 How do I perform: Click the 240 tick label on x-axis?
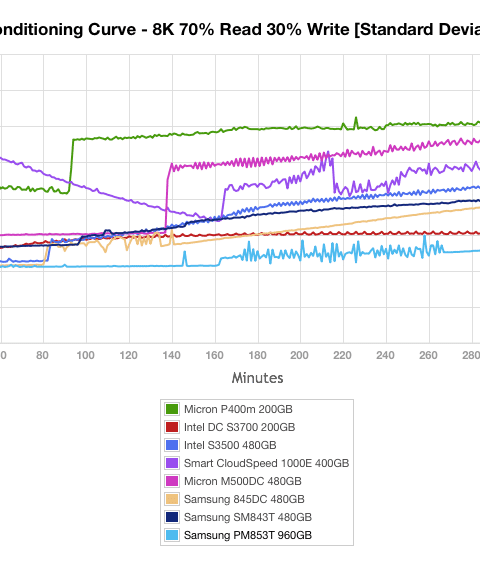pyautogui.click(x=385, y=355)
